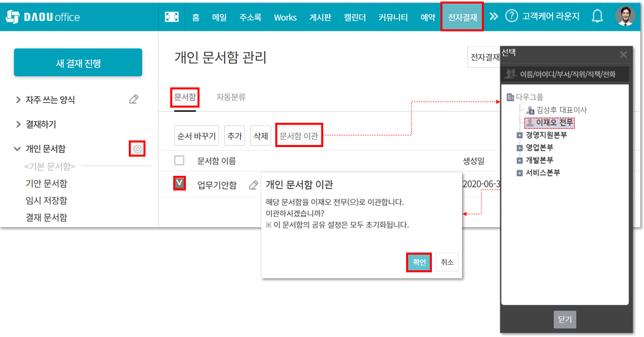Switch to the 자동분류 tab
Screen dimensions: 644x337
(x=231, y=97)
